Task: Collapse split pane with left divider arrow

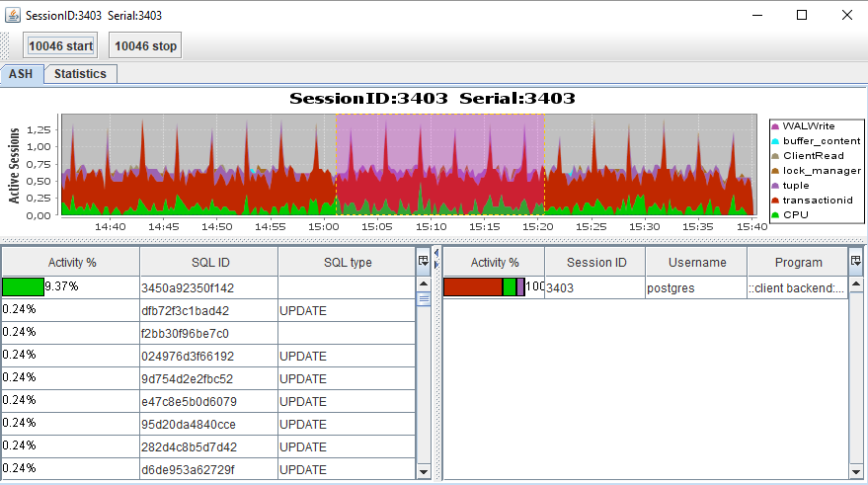Action: tap(436, 253)
